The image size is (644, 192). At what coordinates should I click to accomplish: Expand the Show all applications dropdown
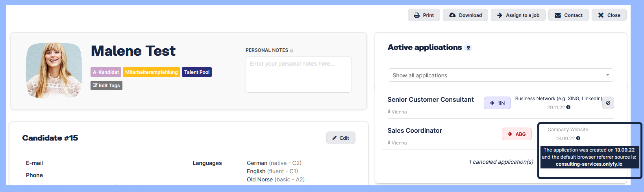[501, 75]
